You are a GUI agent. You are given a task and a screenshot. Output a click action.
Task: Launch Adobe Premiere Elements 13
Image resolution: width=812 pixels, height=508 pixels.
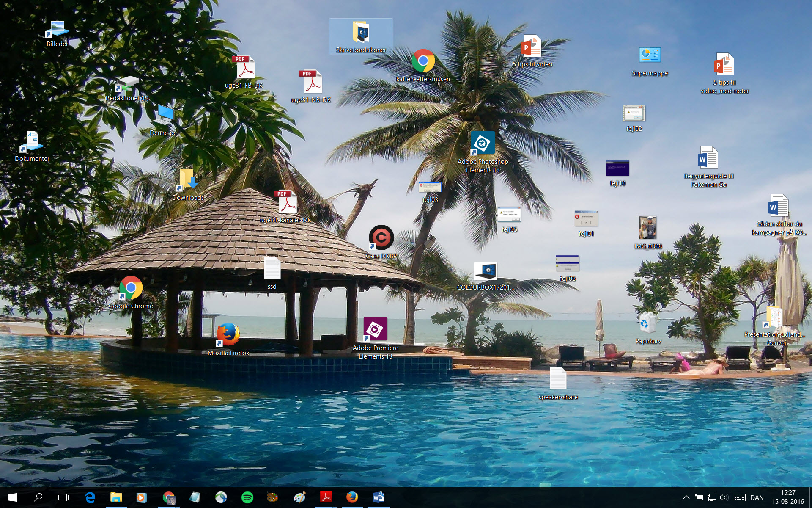click(x=375, y=329)
